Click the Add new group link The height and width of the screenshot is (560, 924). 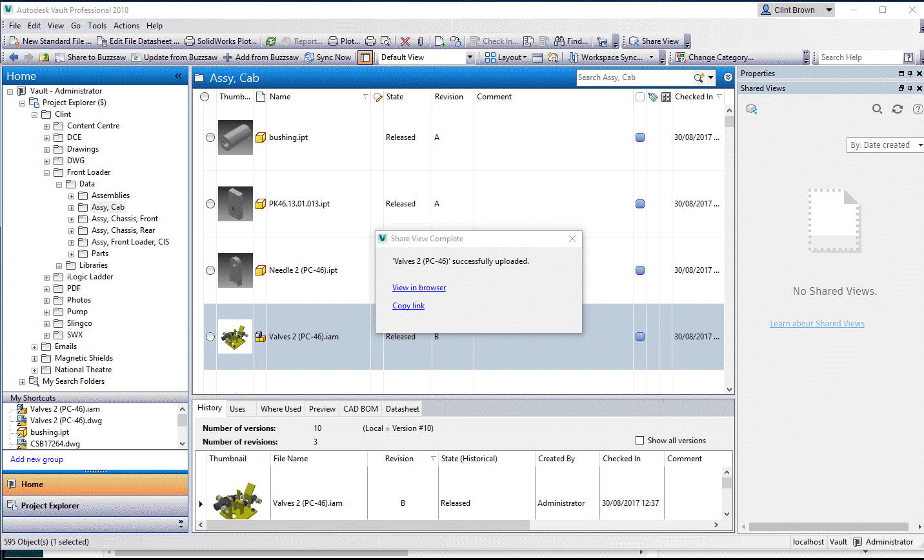coord(37,459)
